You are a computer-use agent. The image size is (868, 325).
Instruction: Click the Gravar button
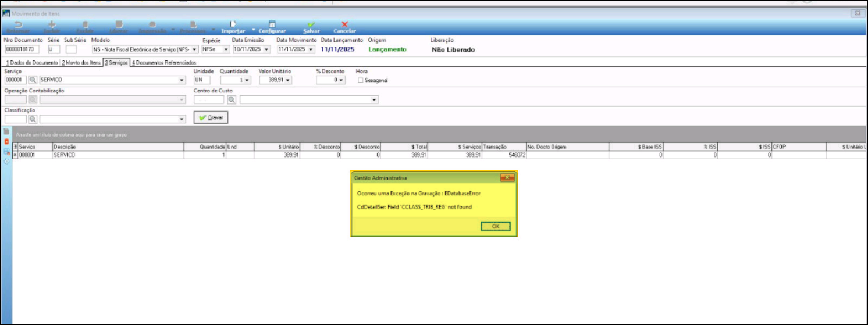[211, 117]
